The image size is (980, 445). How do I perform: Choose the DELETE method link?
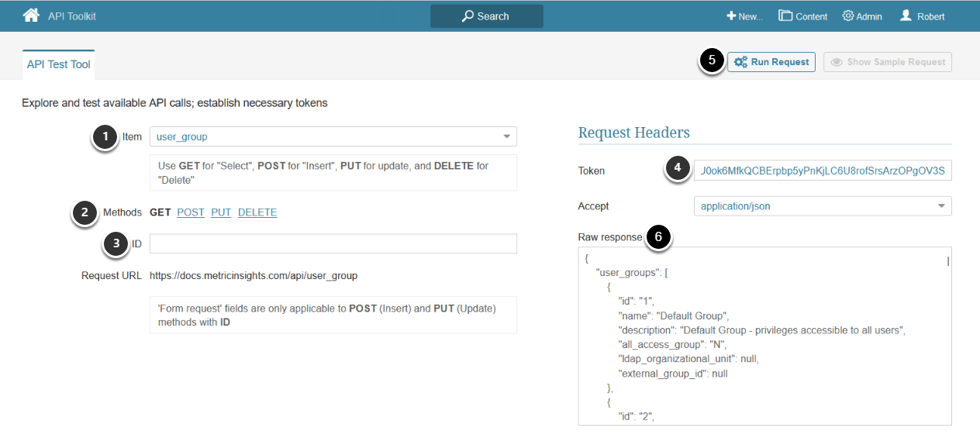257,212
